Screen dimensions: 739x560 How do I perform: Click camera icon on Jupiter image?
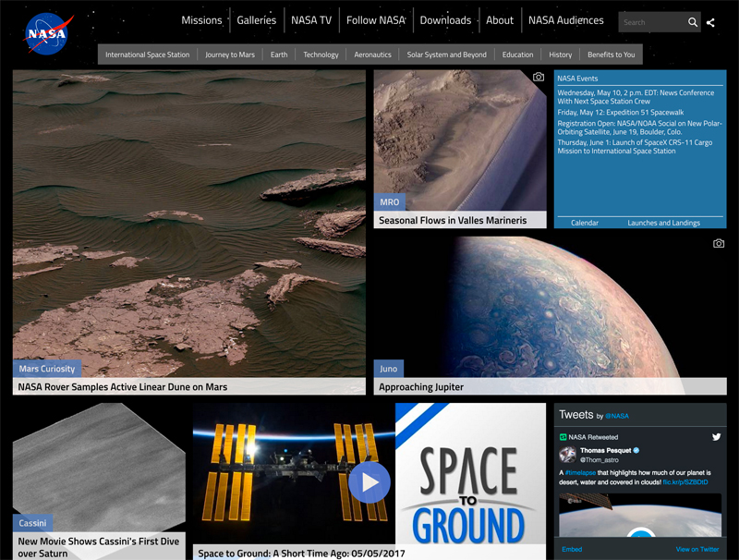coord(719,243)
